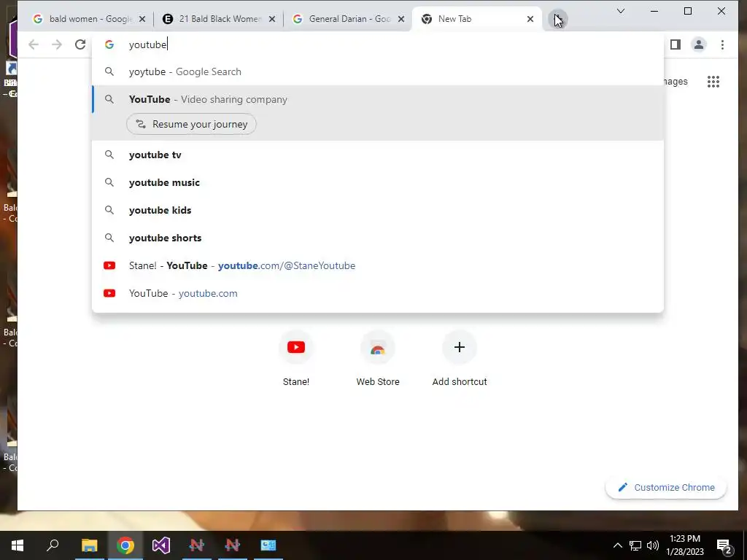This screenshot has height=560, width=747.
Task: Click the Stane! YouTube shortcut tile
Action: [296, 359]
